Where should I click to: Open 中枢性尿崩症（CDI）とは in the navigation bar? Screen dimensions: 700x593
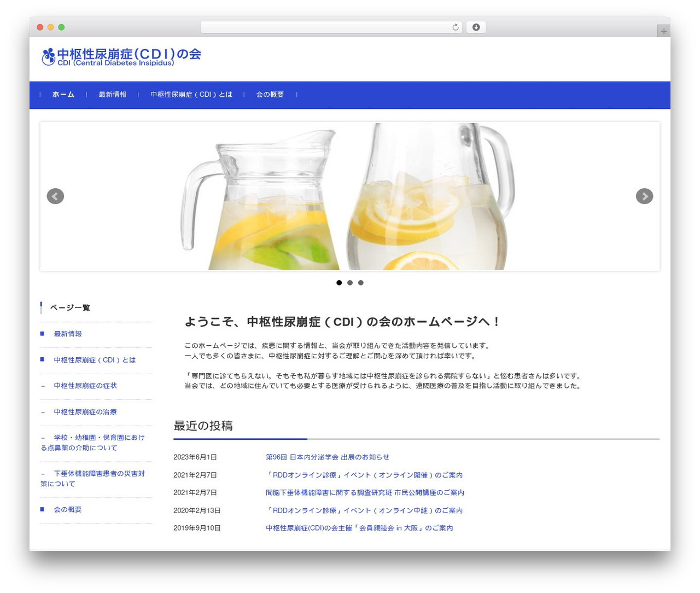tap(191, 95)
